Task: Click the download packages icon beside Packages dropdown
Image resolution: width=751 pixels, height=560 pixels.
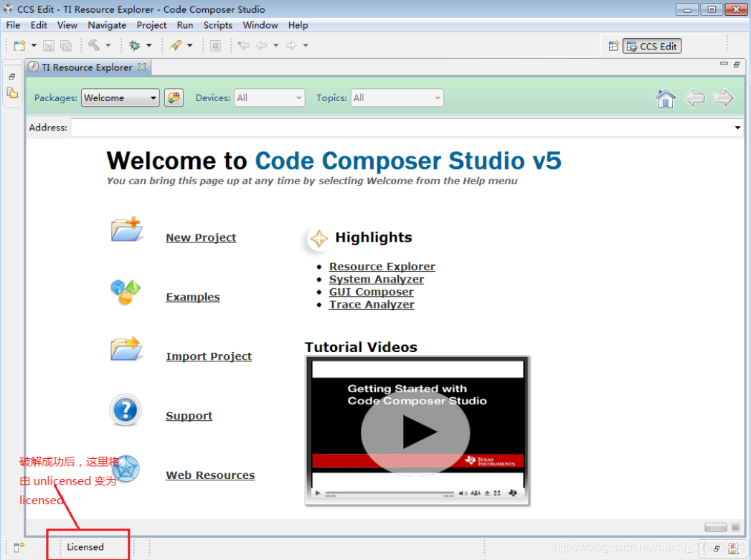Action: pyautogui.click(x=174, y=98)
